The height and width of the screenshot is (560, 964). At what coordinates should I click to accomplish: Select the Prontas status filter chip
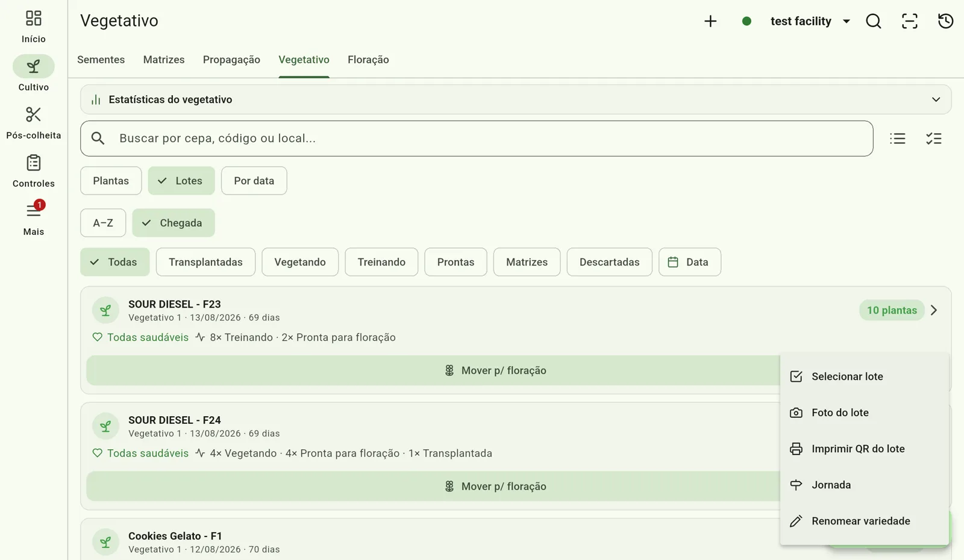(x=455, y=262)
